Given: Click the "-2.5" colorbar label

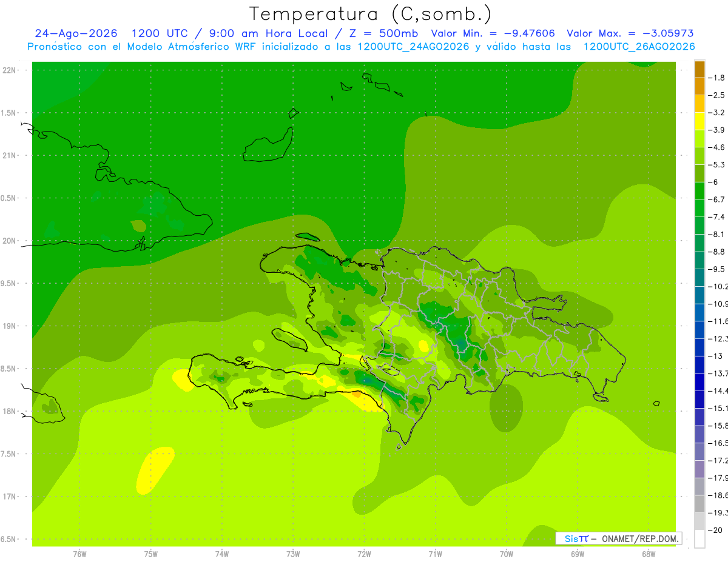Looking at the screenshot, I should pyautogui.click(x=716, y=95).
